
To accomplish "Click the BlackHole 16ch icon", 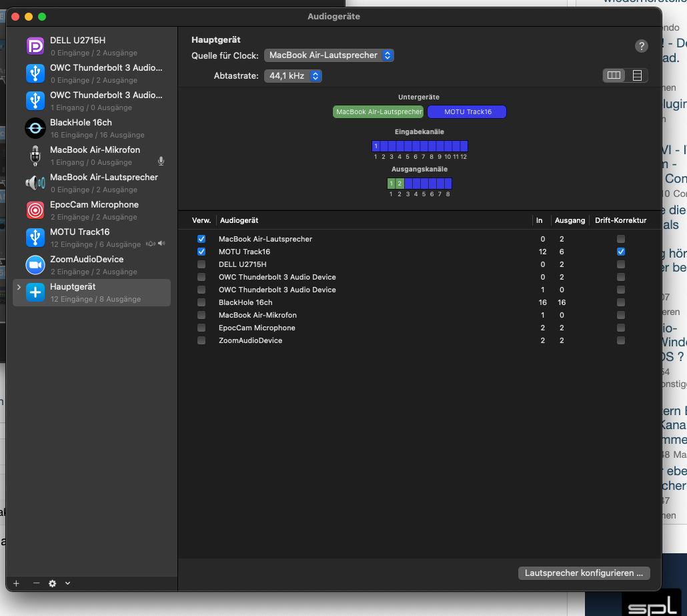I will click(35, 128).
